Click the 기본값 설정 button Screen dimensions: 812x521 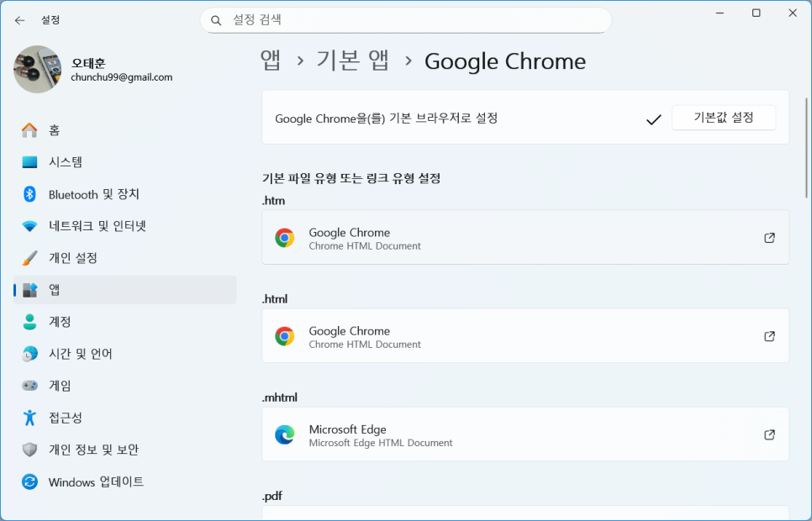pyautogui.click(x=724, y=118)
